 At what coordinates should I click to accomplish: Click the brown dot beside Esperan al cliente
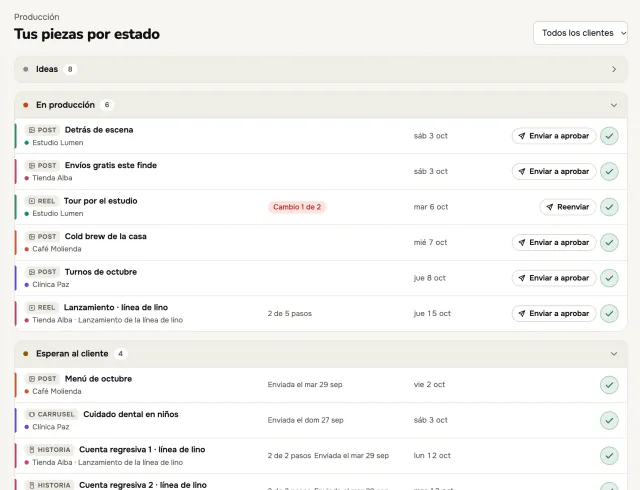click(x=26, y=354)
